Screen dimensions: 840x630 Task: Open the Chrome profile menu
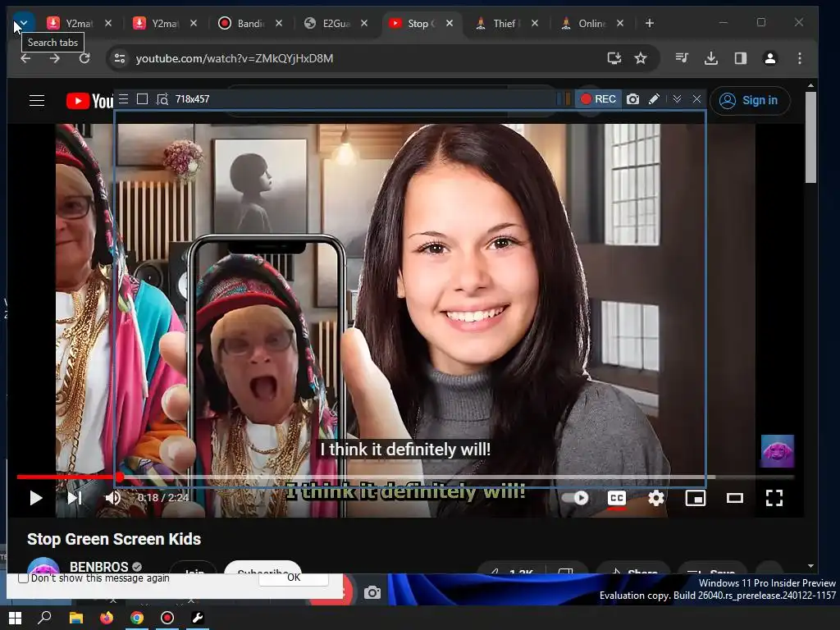[769, 58]
